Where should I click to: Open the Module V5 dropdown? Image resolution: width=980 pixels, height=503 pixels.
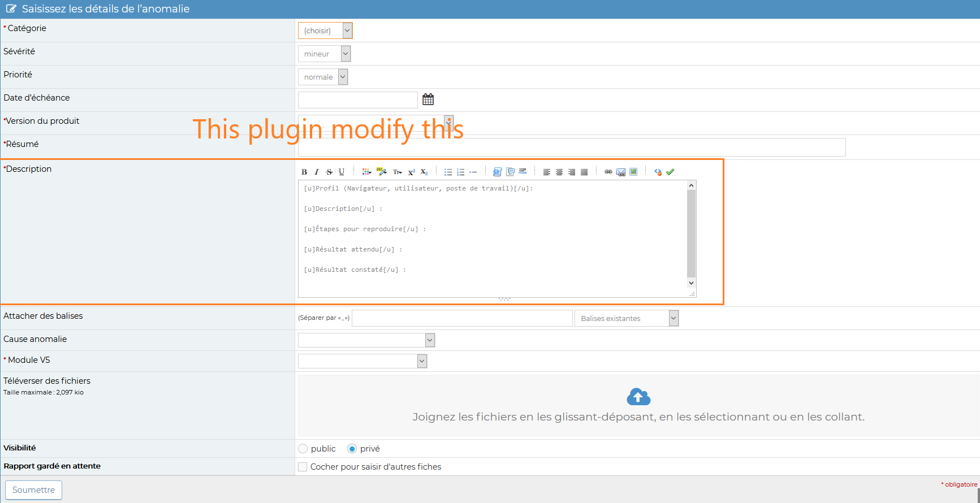(362, 361)
